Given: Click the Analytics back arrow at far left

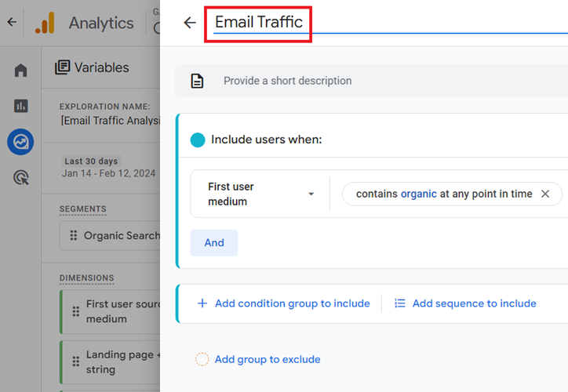Looking at the screenshot, I should [12, 22].
